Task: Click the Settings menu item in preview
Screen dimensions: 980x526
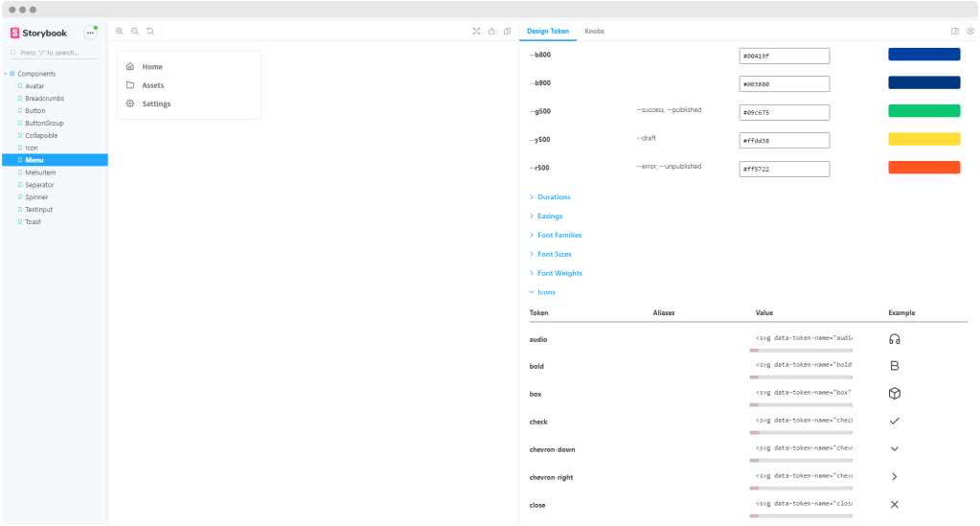Action: tap(156, 103)
